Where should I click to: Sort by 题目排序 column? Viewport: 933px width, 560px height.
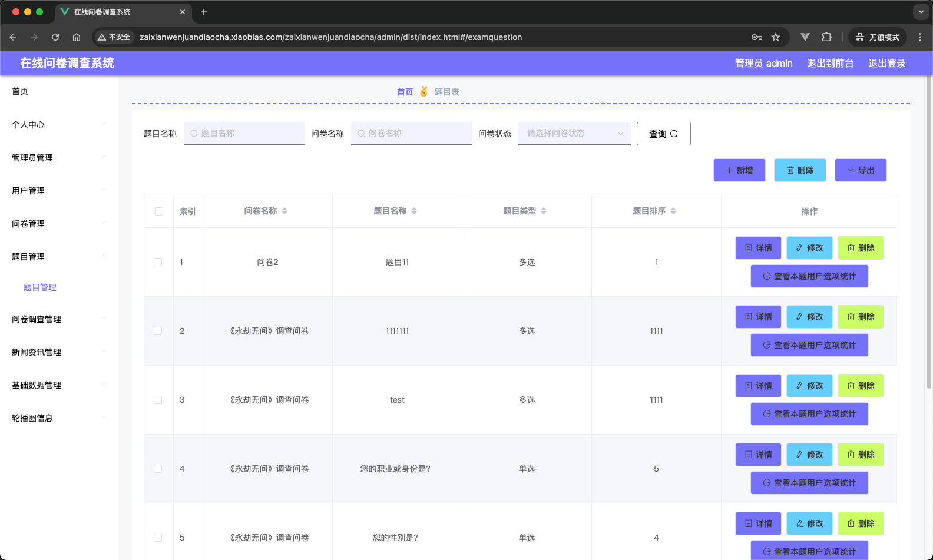(673, 211)
